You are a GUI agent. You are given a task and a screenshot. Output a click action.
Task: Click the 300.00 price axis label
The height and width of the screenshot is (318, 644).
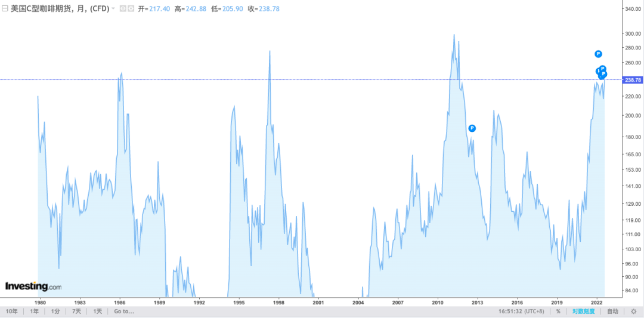pyautogui.click(x=633, y=33)
